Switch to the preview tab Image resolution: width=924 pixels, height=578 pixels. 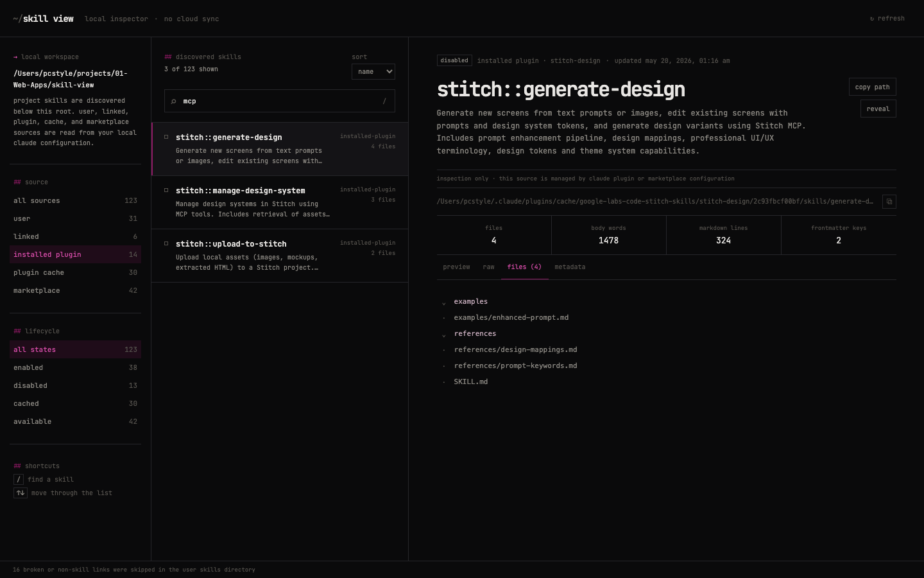[x=456, y=267]
